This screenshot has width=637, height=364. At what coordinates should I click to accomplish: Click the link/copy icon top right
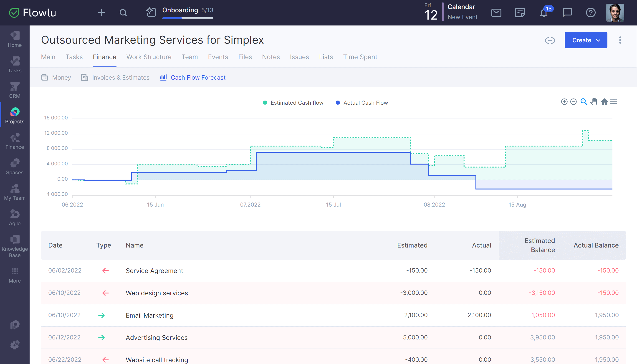550,40
